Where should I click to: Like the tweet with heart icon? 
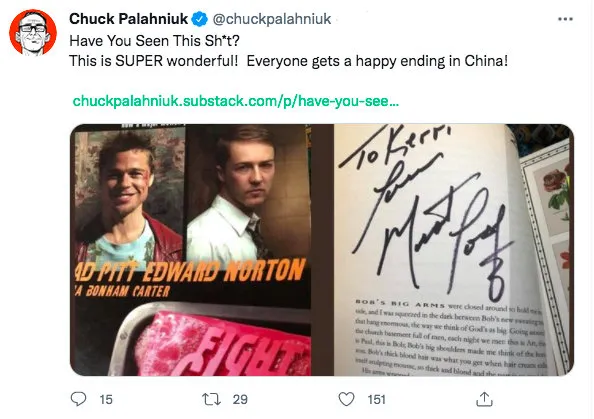point(346,399)
